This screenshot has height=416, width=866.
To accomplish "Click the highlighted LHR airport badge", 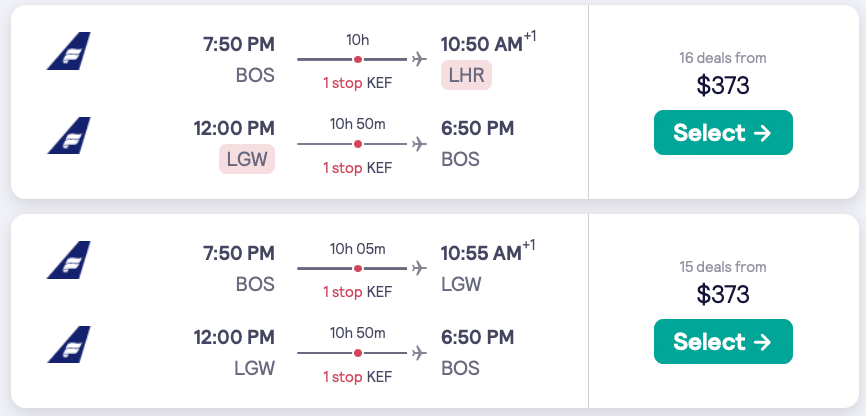I will (x=466, y=75).
